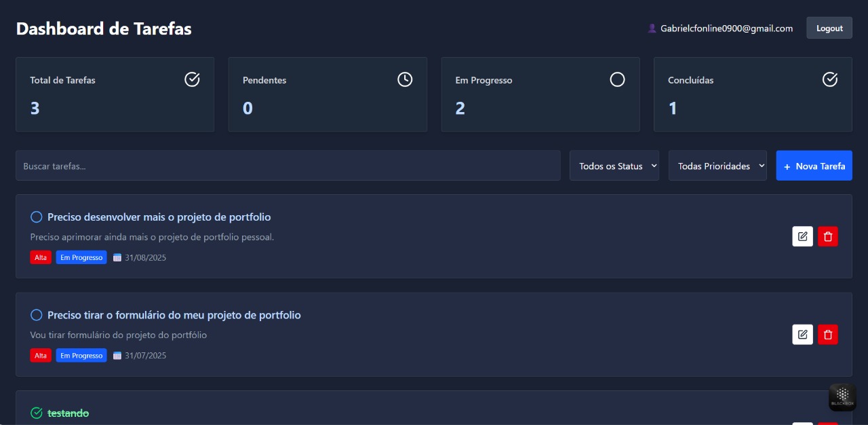Click the user avatar icon beside email
The width and height of the screenshot is (868, 425).
pyautogui.click(x=652, y=29)
